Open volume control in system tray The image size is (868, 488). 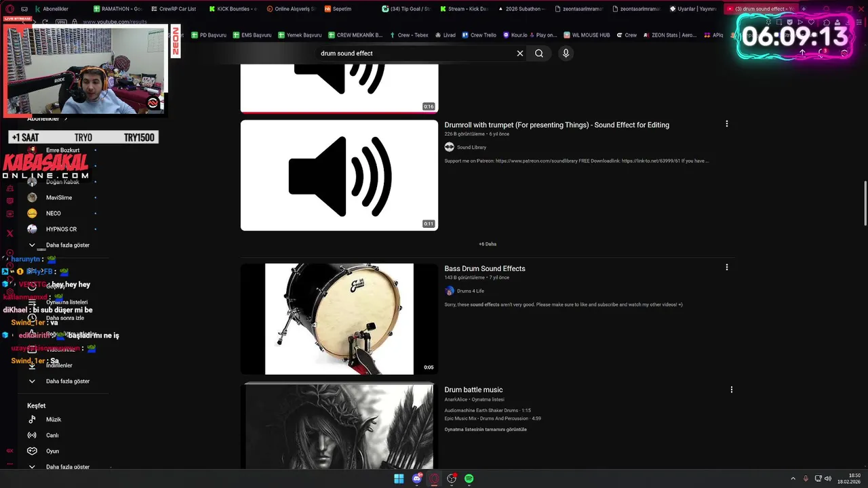pos(827,479)
